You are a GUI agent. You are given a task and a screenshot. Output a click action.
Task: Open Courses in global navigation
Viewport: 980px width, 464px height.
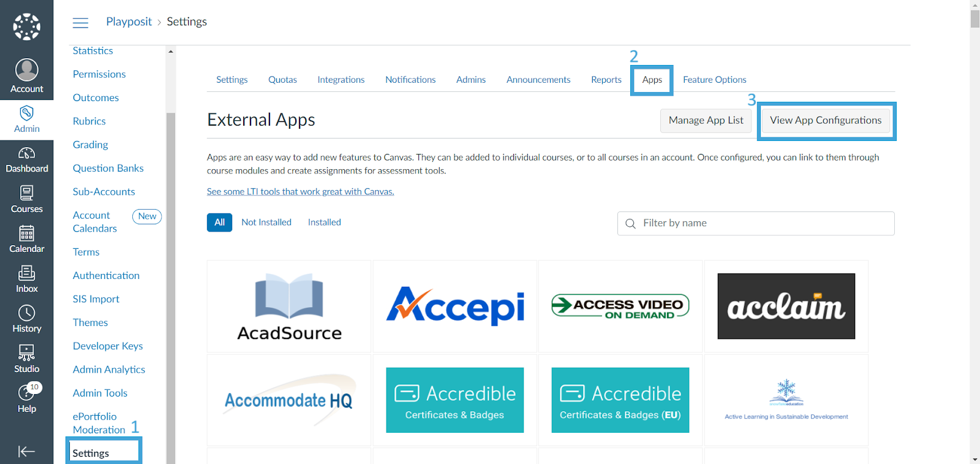(x=26, y=200)
